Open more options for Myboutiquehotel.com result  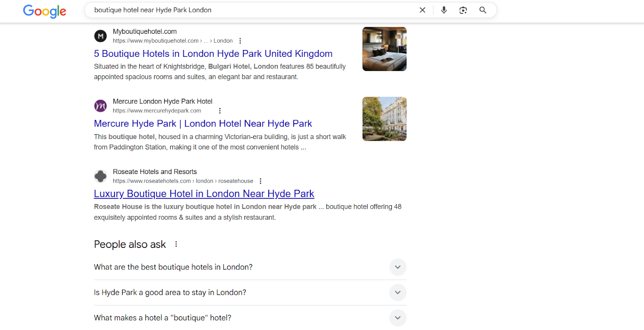pos(240,41)
